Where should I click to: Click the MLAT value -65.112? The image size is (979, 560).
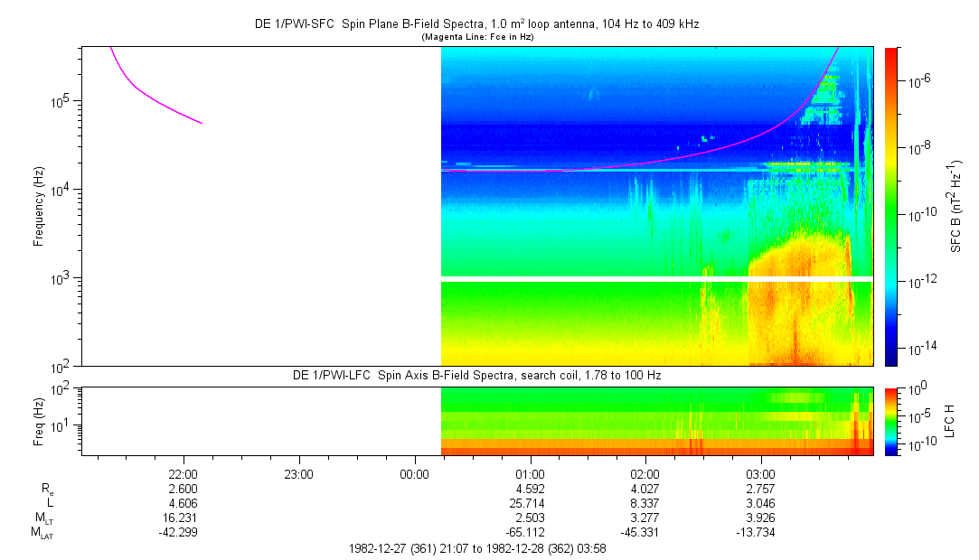coord(528,533)
